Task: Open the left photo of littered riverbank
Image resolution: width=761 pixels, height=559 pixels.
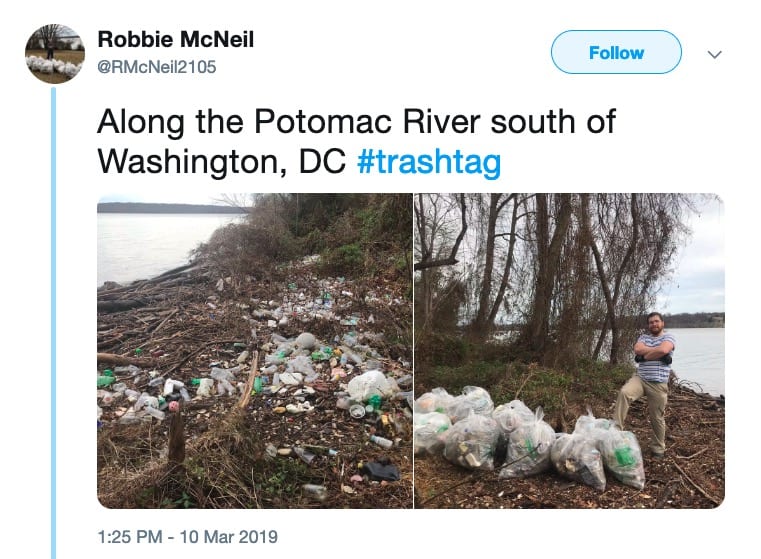Action: (x=254, y=351)
